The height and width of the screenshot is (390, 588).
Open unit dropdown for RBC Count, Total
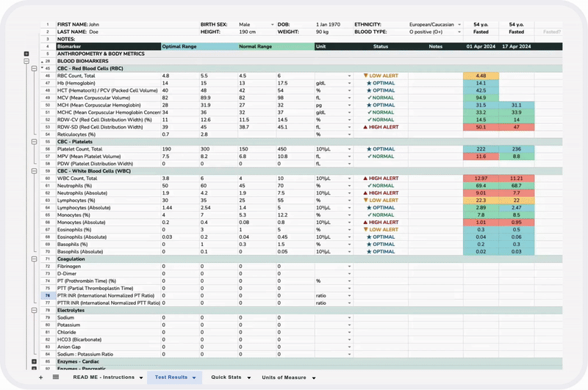pyautogui.click(x=349, y=76)
